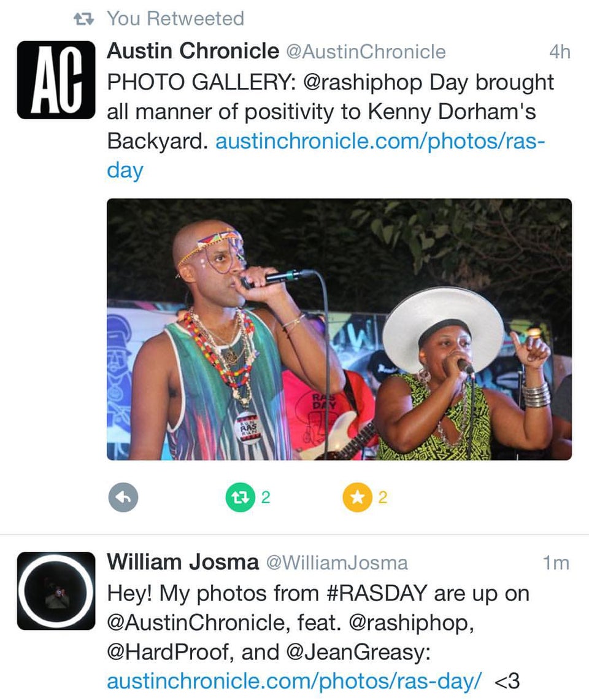The image size is (589, 700).
Task: Click the William Josma display name
Action: point(183,562)
